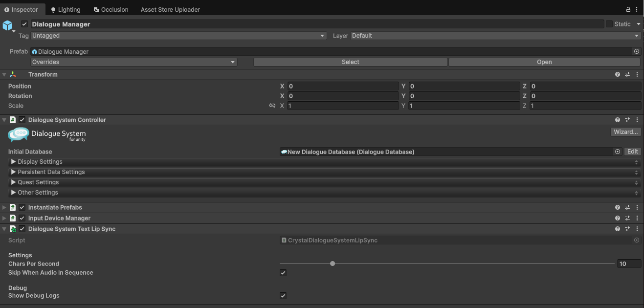Disable Skip When Audio In Sequence
Screen dimensions: 644x308
[283, 273]
